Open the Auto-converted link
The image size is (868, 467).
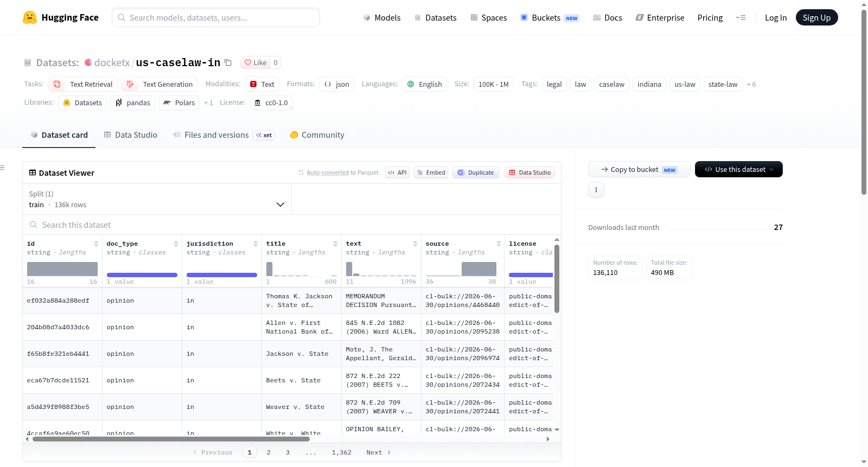328,172
